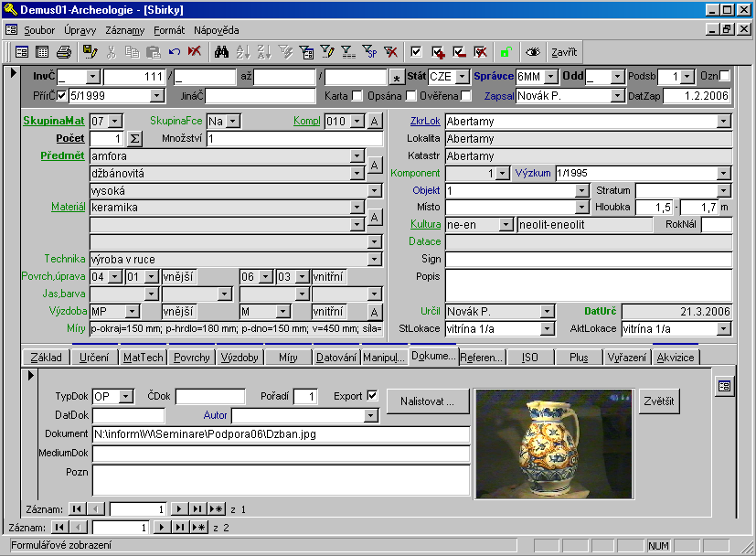
Task: Open the Výzkum 1/1995 dropdown
Action: click(x=723, y=173)
